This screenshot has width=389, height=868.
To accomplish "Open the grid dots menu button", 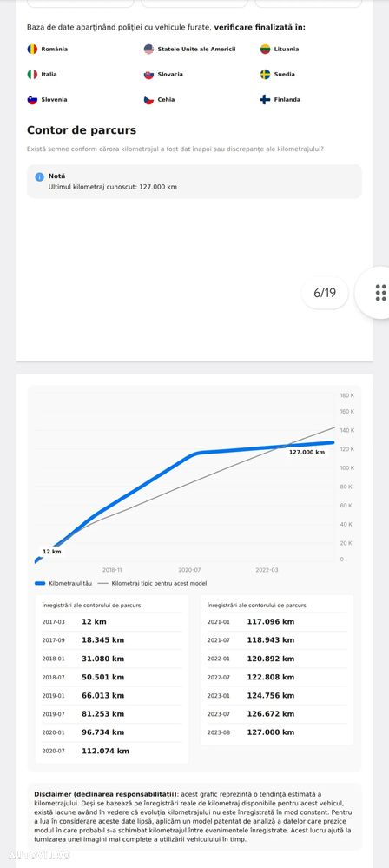I will (x=380, y=292).
